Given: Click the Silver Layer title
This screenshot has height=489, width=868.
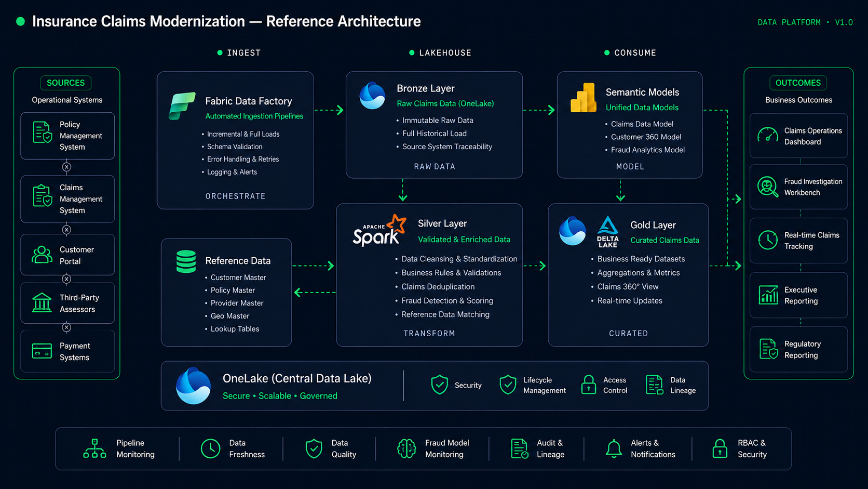Looking at the screenshot, I should click(442, 223).
